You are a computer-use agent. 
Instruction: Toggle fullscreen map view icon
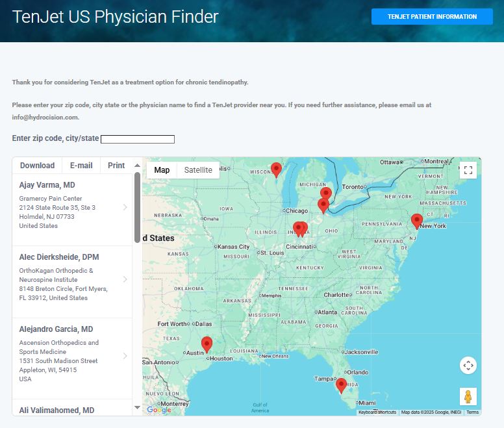click(x=468, y=170)
